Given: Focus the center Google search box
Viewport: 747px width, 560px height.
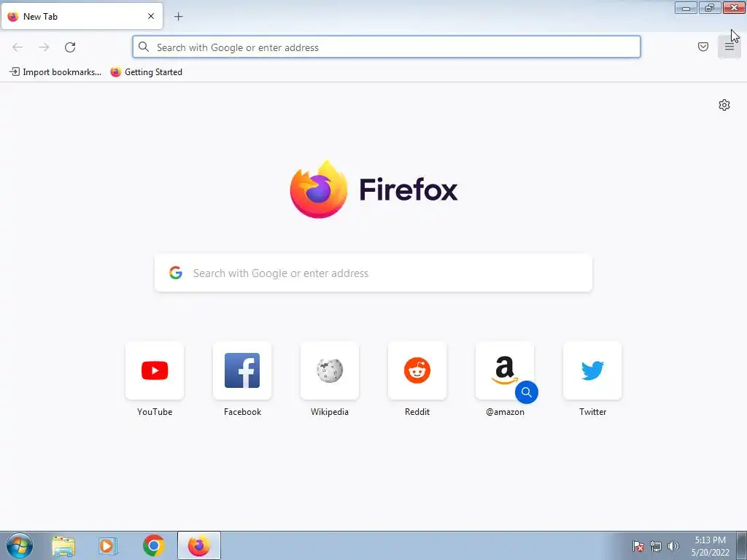Looking at the screenshot, I should point(373,273).
